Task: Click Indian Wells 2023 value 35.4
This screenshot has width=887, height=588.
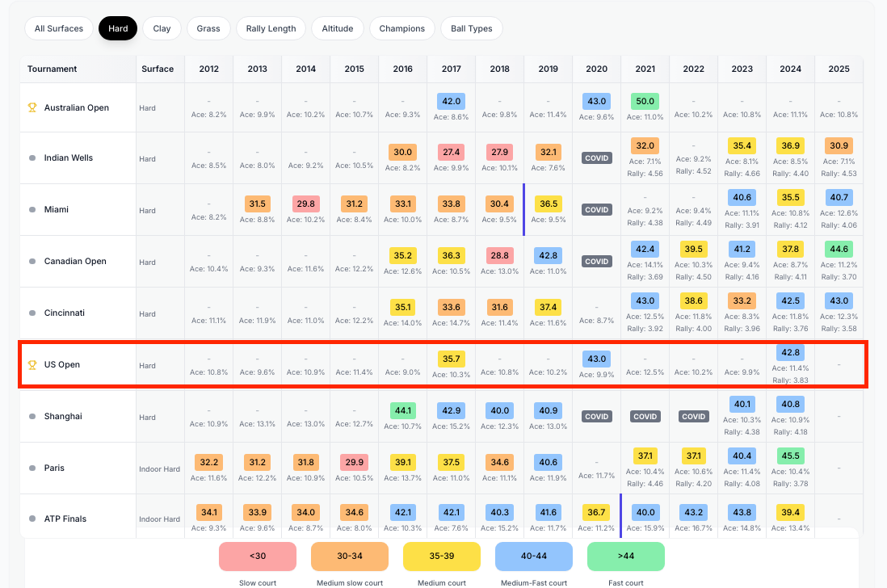Action: (x=742, y=146)
